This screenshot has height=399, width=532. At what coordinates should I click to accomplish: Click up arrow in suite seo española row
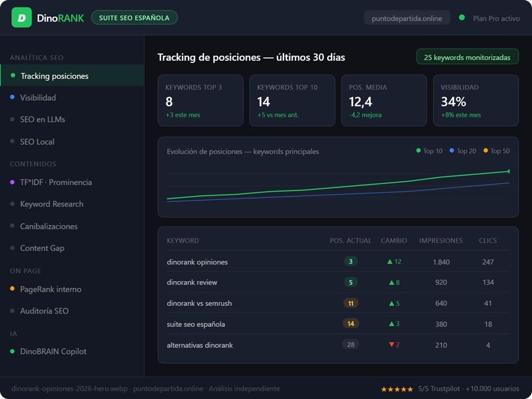coord(391,324)
